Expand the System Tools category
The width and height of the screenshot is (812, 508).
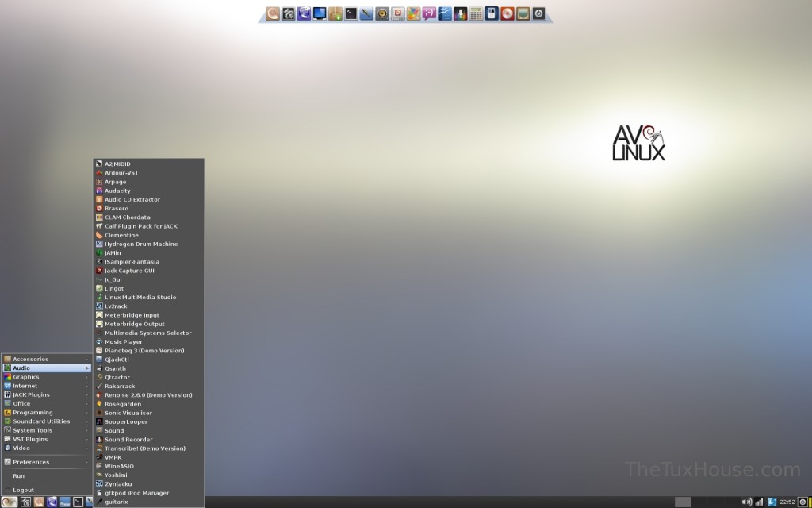[47, 429]
